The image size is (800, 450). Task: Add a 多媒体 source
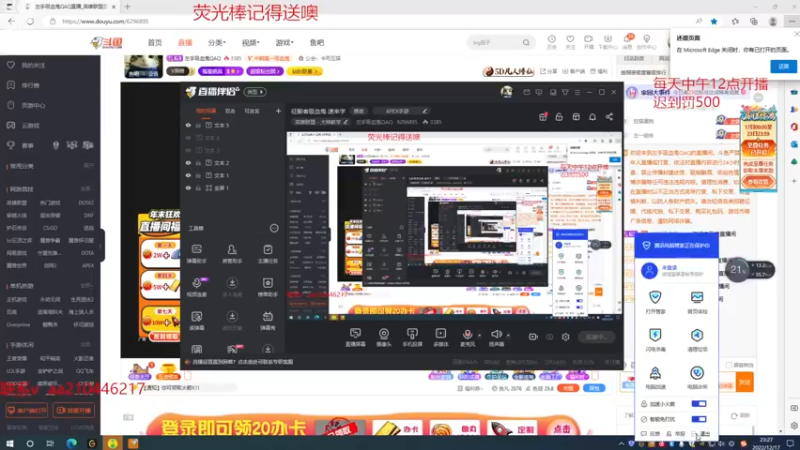pyautogui.click(x=440, y=337)
